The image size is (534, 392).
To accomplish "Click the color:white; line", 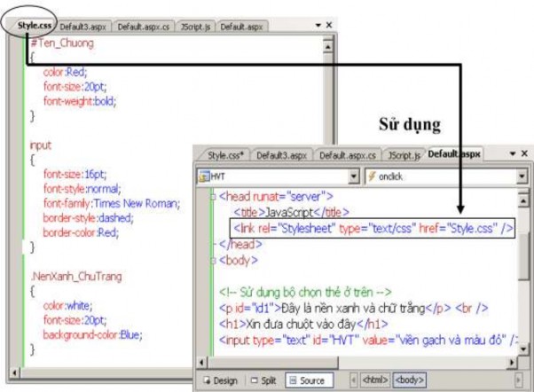I will click(x=67, y=305).
